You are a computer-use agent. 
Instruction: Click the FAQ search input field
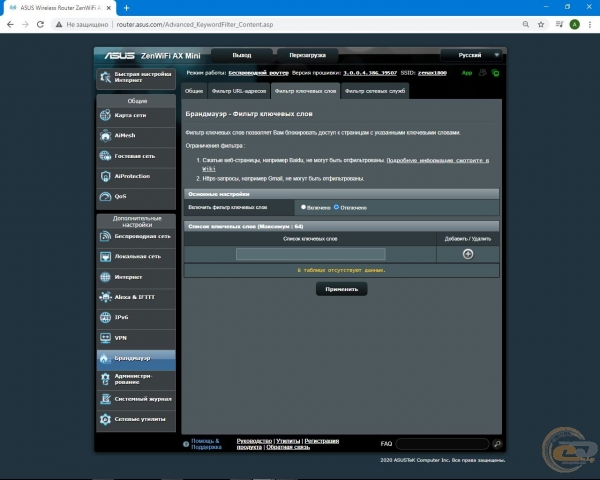coord(442,444)
